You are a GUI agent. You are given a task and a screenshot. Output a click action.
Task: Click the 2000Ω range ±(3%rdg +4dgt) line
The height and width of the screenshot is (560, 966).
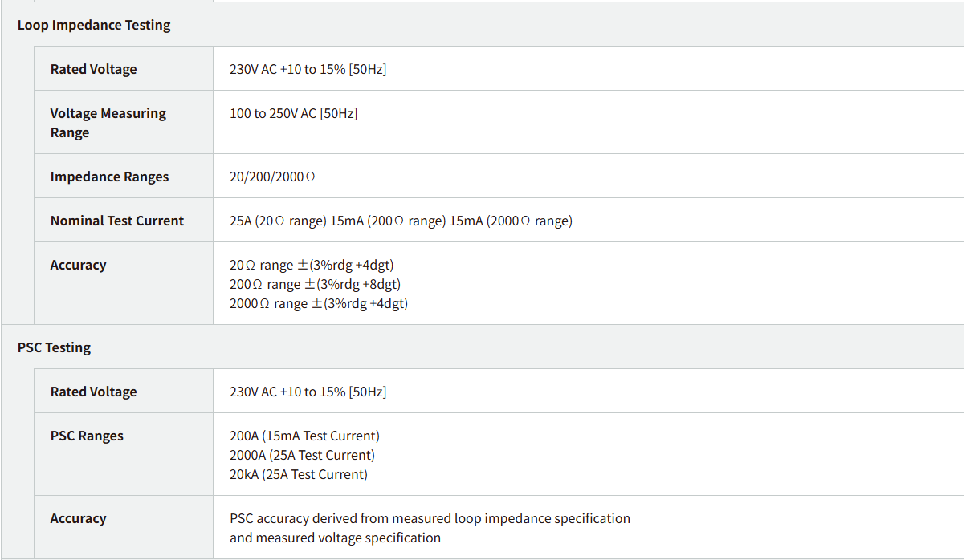pos(318,303)
